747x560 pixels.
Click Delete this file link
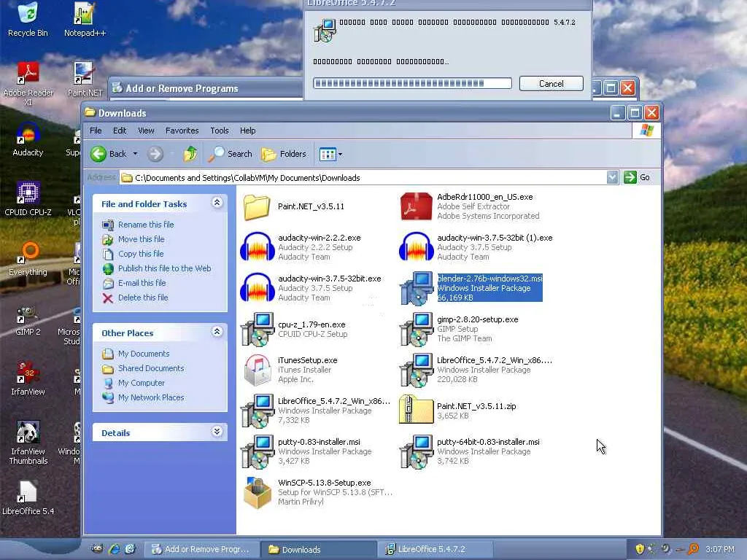pos(143,297)
